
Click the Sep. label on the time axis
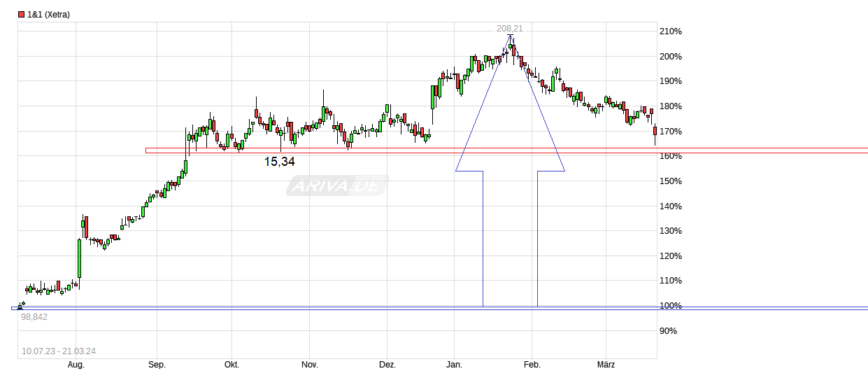tap(157, 365)
